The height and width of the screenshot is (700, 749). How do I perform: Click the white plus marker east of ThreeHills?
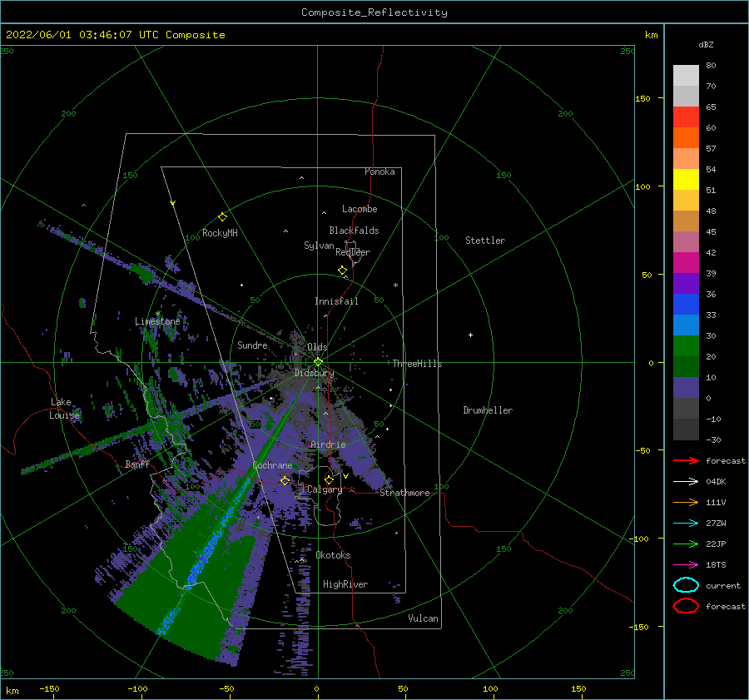470,335
